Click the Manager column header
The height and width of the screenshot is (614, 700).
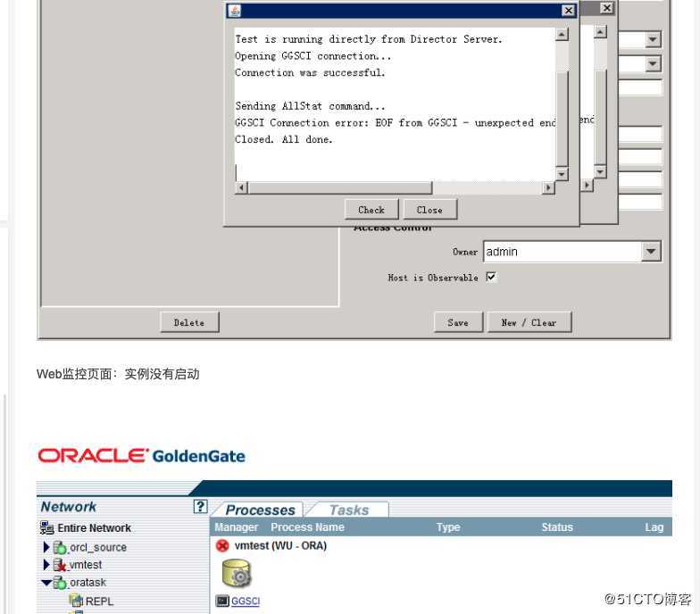[236, 527]
